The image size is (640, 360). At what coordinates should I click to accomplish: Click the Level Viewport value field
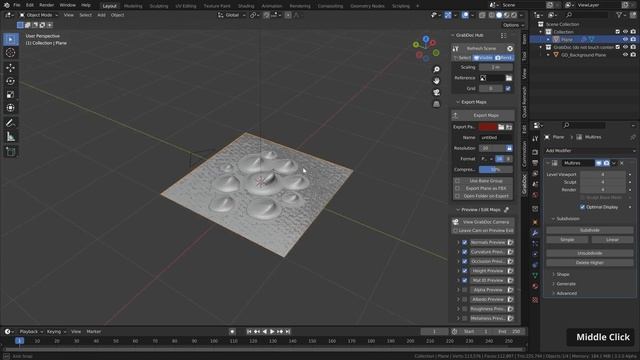click(x=603, y=174)
